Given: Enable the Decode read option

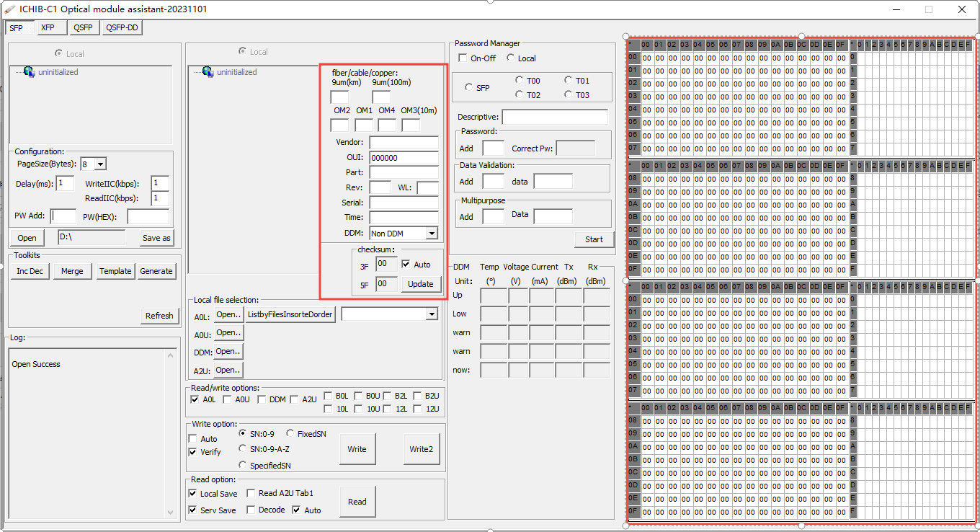Looking at the screenshot, I should pos(251,510).
